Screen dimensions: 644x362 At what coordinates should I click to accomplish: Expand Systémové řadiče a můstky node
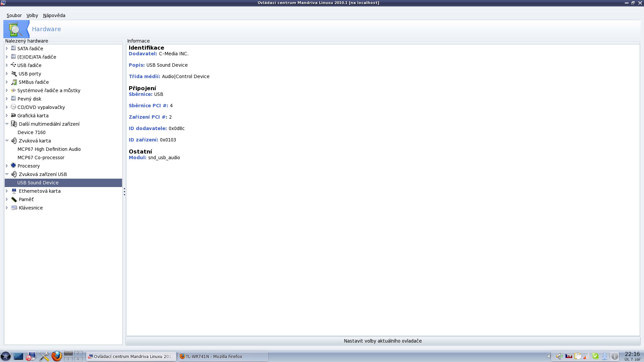pos(7,90)
